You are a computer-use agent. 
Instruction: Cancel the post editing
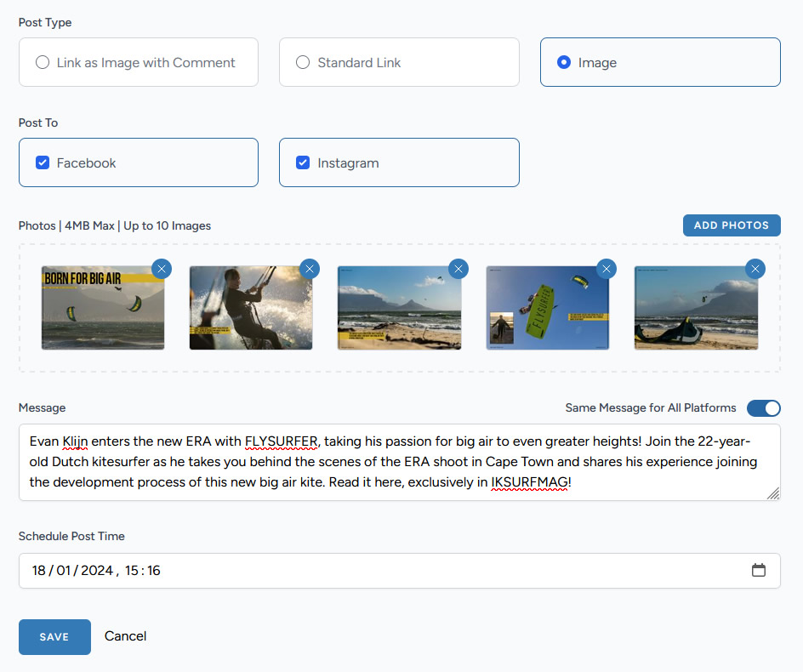click(x=125, y=636)
